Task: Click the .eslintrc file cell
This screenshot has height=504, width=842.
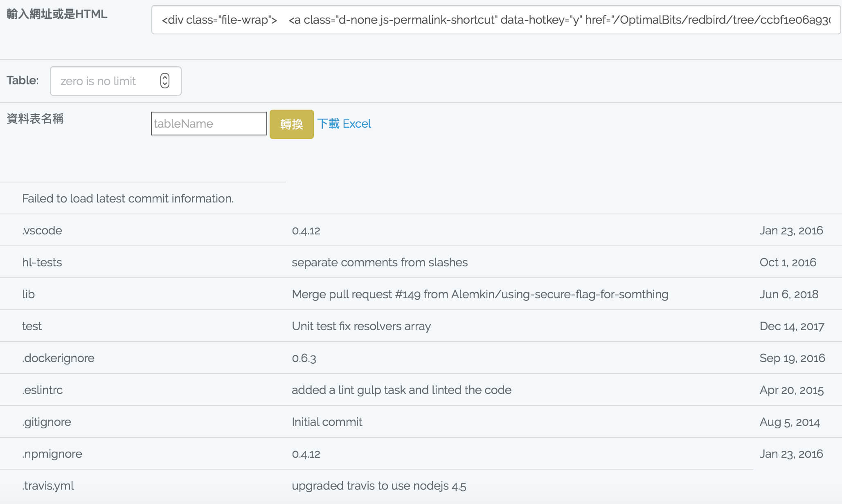Action: pyautogui.click(x=43, y=390)
